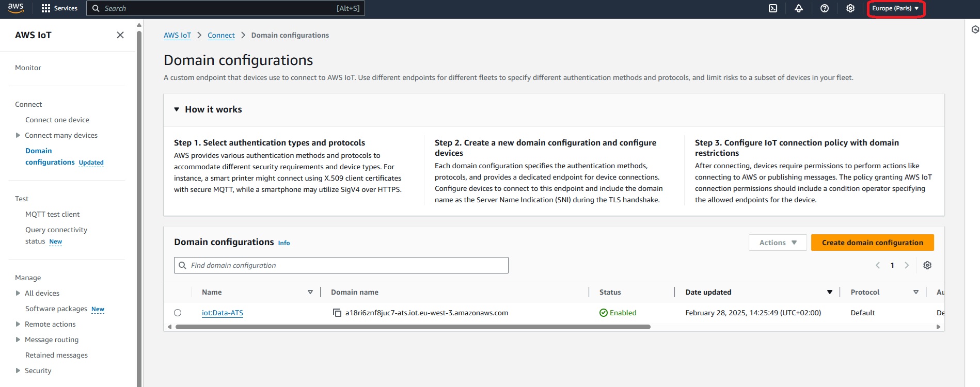The height and width of the screenshot is (387, 980).
Task: Open the CloudShell terminal icon
Action: tap(773, 8)
